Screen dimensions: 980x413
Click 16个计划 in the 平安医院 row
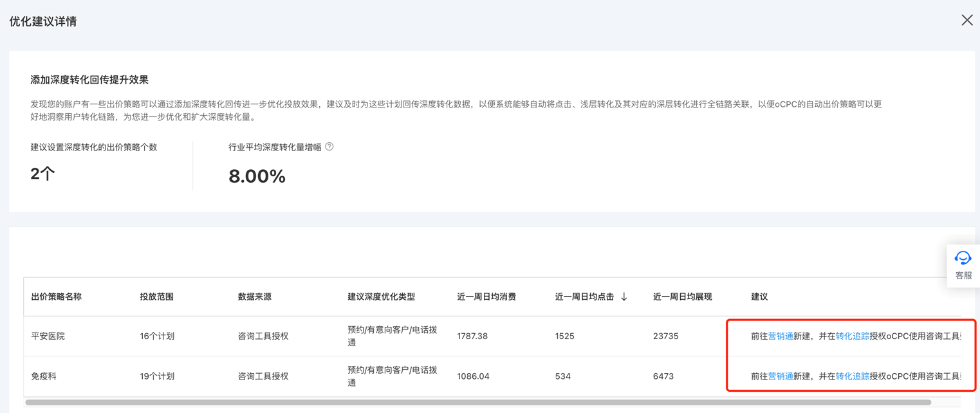(157, 336)
